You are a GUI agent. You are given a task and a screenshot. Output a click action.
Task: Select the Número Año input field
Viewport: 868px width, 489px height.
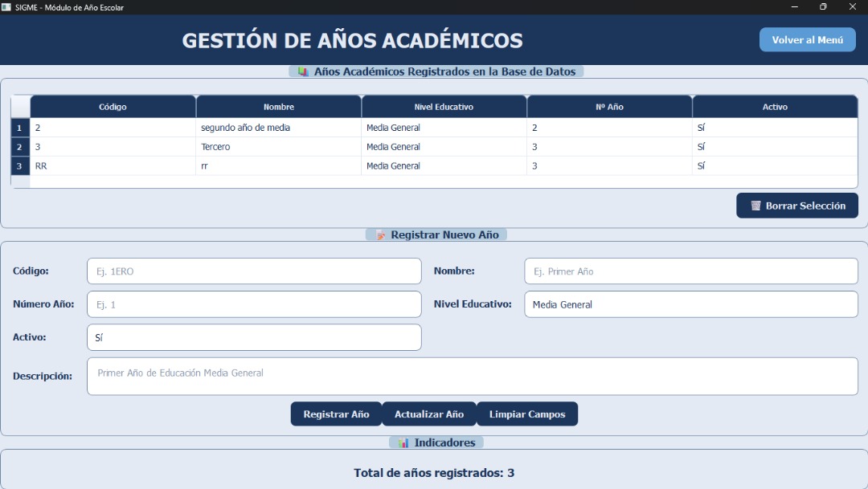click(253, 304)
